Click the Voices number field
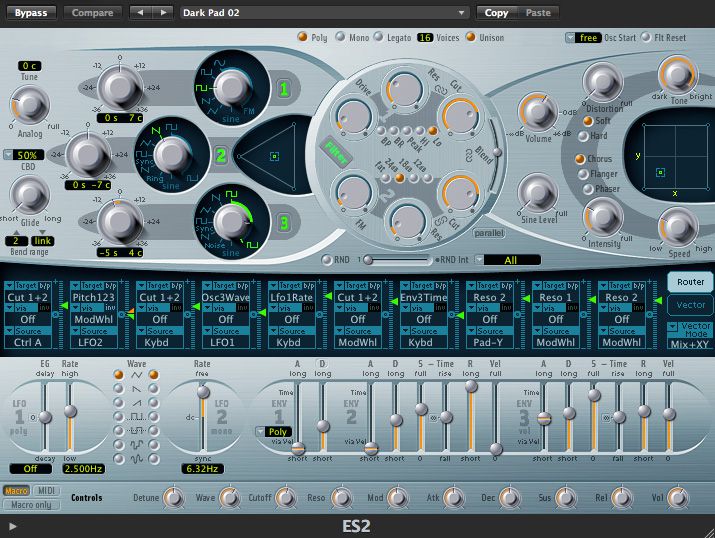The height and width of the screenshot is (538, 715). pos(425,37)
